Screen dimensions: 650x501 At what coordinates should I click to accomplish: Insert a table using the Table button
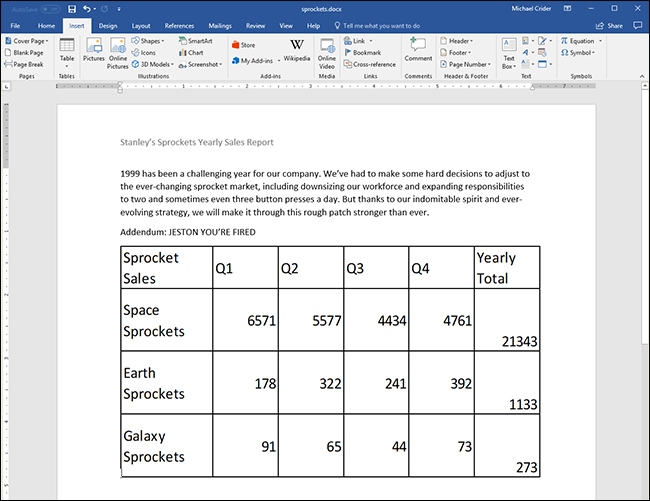[x=66, y=51]
